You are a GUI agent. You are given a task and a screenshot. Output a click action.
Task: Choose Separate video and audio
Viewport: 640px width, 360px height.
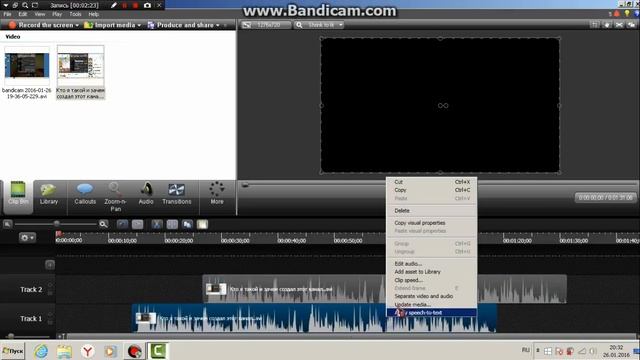point(431,296)
